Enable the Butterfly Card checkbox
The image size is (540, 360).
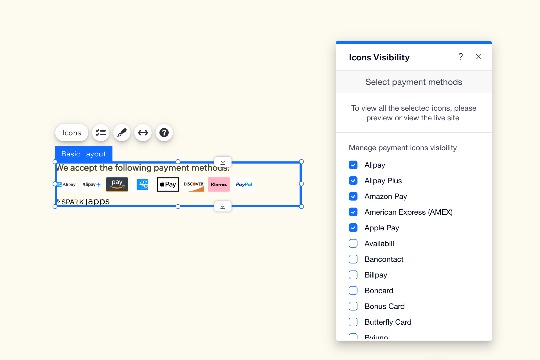[x=353, y=322]
